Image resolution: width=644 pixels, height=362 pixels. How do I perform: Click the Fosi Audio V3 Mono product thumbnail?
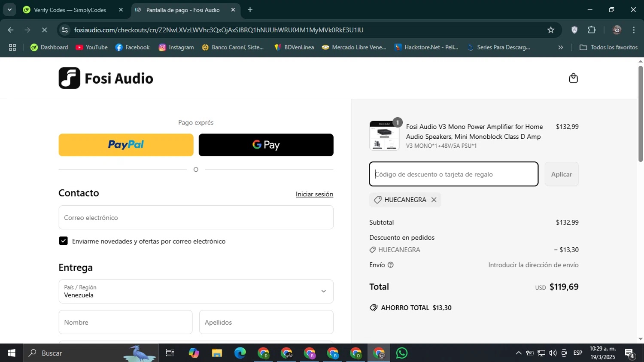(x=384, y=136)
